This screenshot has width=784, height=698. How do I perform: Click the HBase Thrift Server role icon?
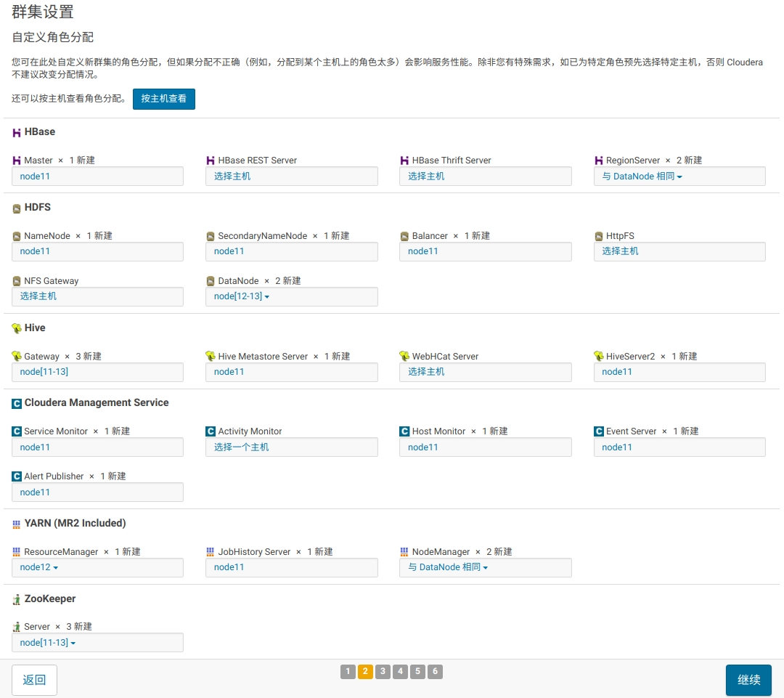coord(404,161)
